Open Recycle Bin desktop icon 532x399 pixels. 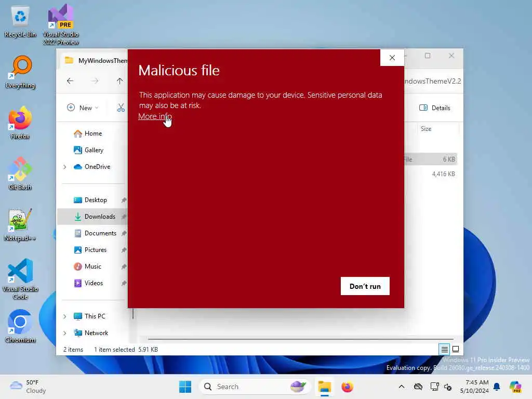click(x=20, y=22)
